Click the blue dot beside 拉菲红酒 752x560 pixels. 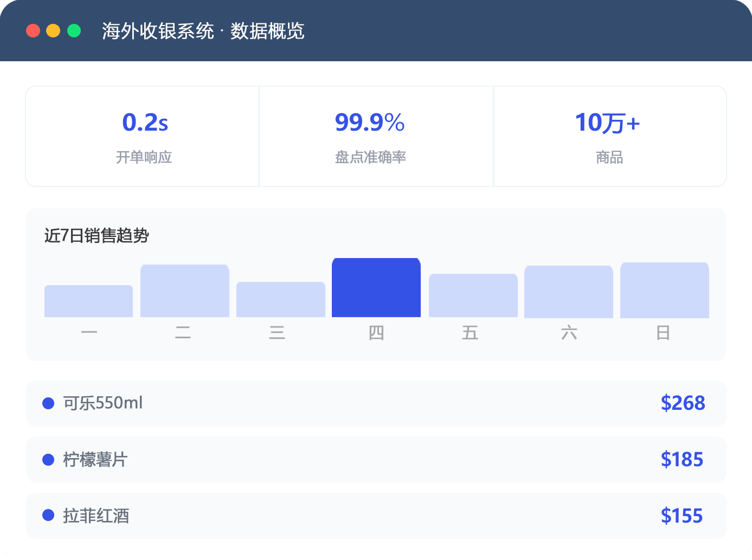click(48, 515)
